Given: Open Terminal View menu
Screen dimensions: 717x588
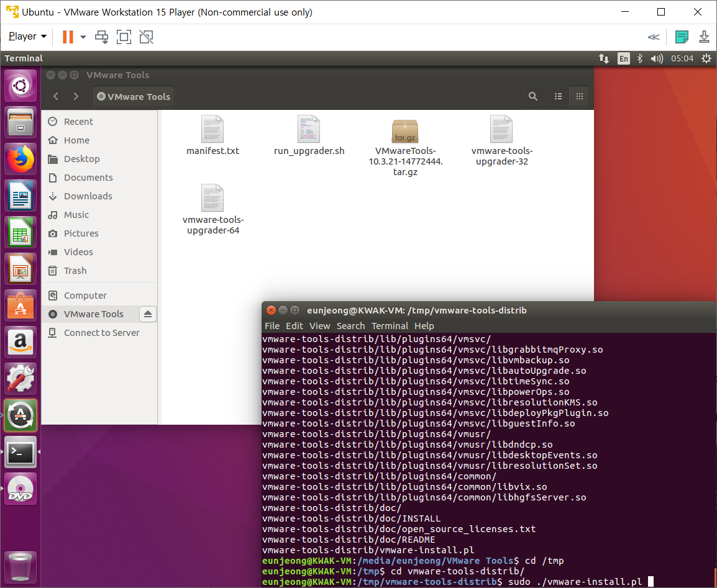Looking at the screenshot, I should [x=319, y=326].
